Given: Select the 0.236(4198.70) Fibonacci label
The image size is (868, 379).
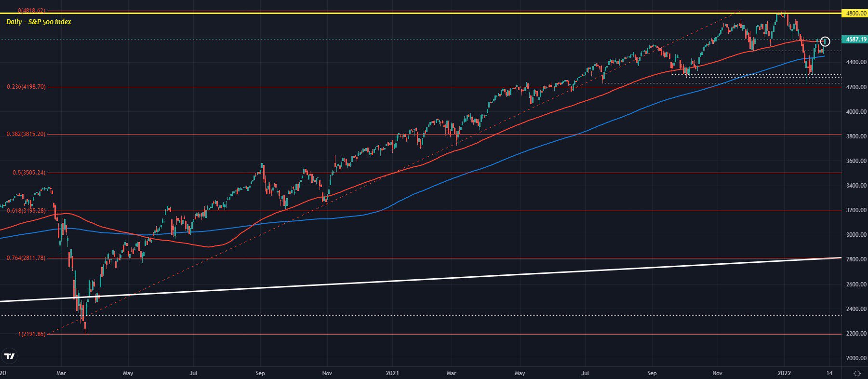Looking at the screenshot, I should coord(26,87).
